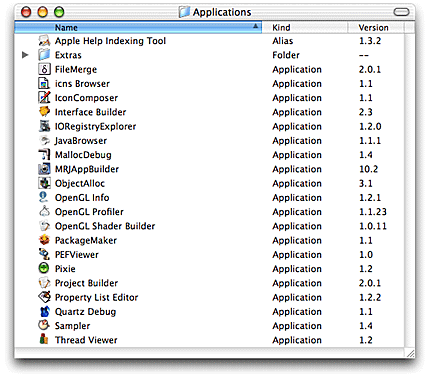428x377 pixels.
Task: Click version "10.2" for MRJAppBuilder
Action: click(x=368, y=169)
